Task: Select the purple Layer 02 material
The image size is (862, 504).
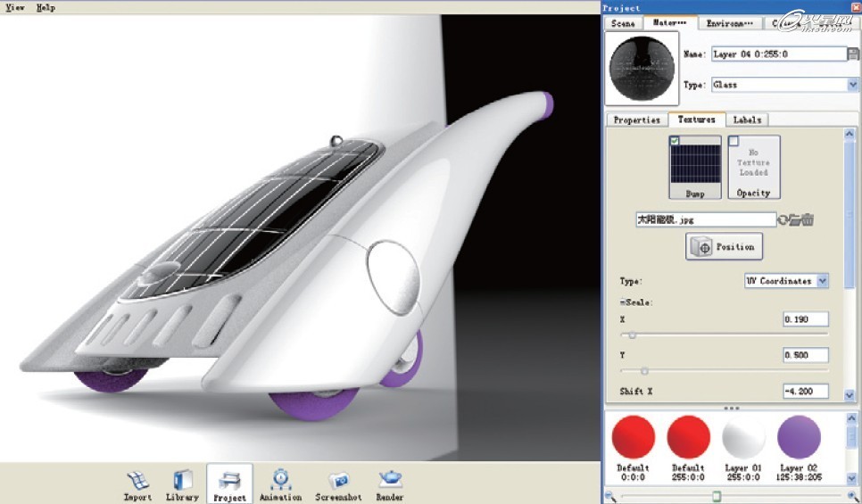Action: [x=799, y=437]
